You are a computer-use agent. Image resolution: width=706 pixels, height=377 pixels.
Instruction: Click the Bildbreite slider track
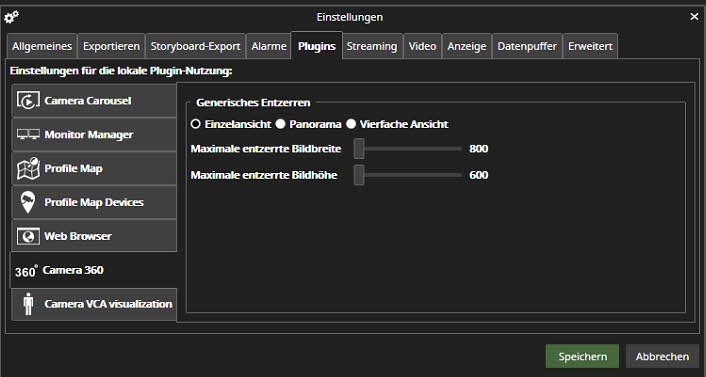coord(407,149)
